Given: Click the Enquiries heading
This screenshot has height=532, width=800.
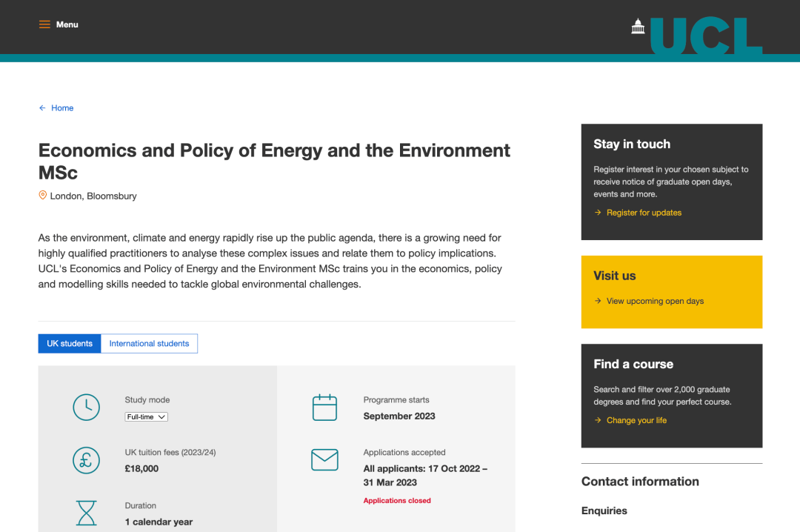Looking at the screenshot, I should pyautogui.click(x=604, y=511).
